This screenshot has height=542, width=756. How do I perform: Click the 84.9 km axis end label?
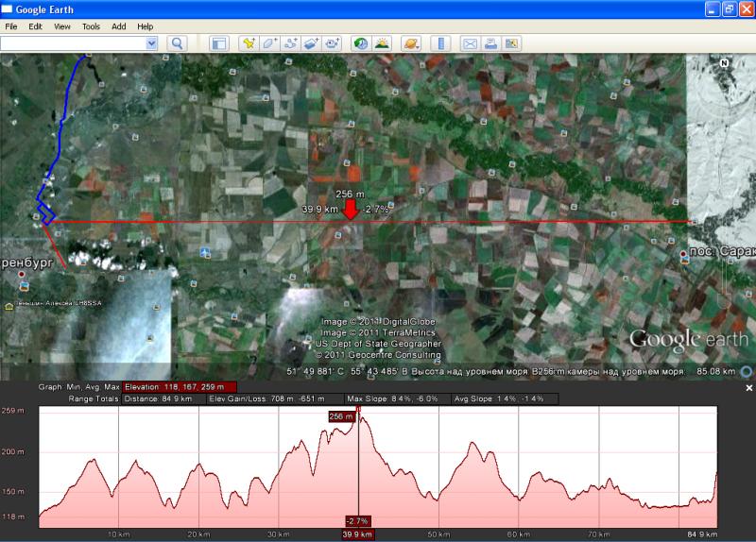coord(702,534)
